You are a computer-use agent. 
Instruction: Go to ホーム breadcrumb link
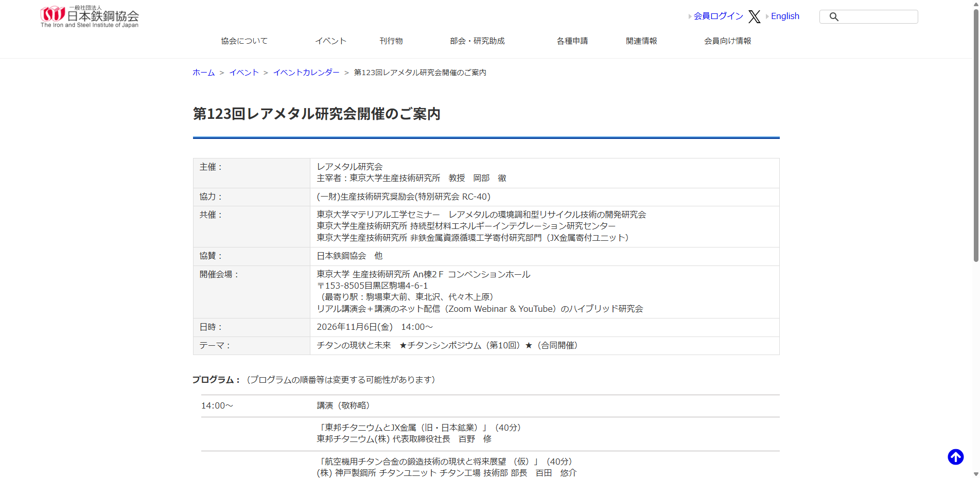[204, 73]
